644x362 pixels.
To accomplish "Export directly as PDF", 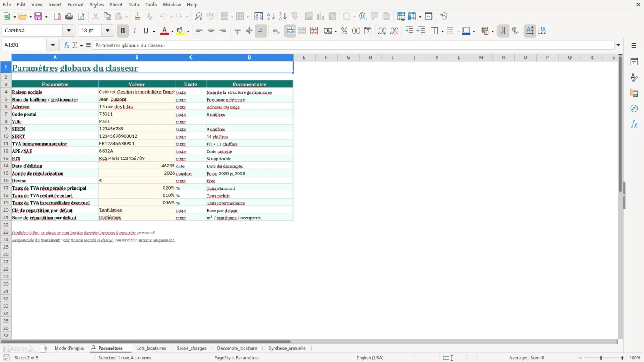I will [57, 17].
